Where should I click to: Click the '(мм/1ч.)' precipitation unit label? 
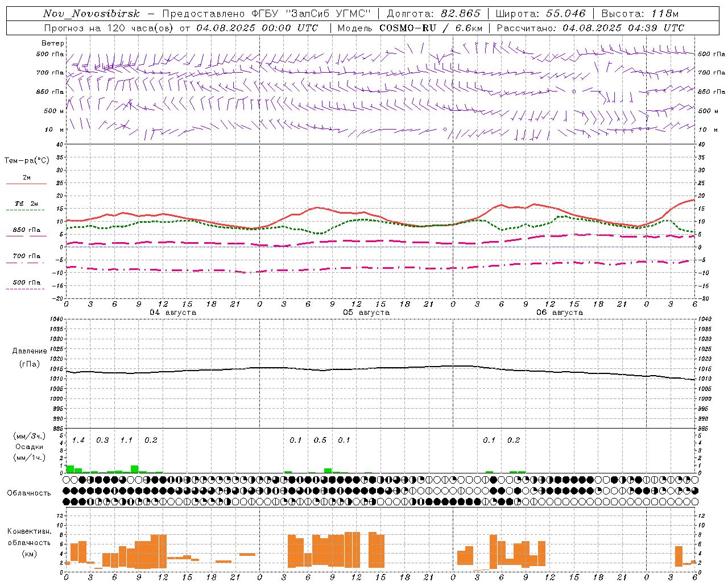(x=30, y=458)
